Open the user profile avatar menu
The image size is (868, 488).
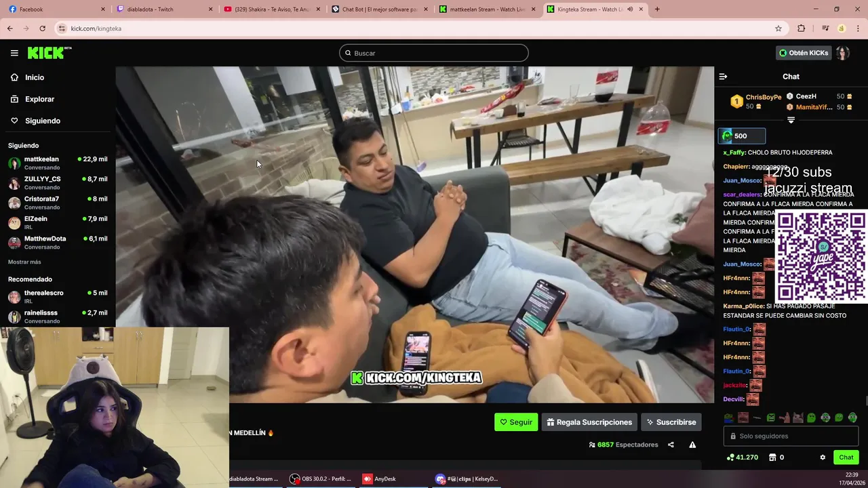[842, 53]
